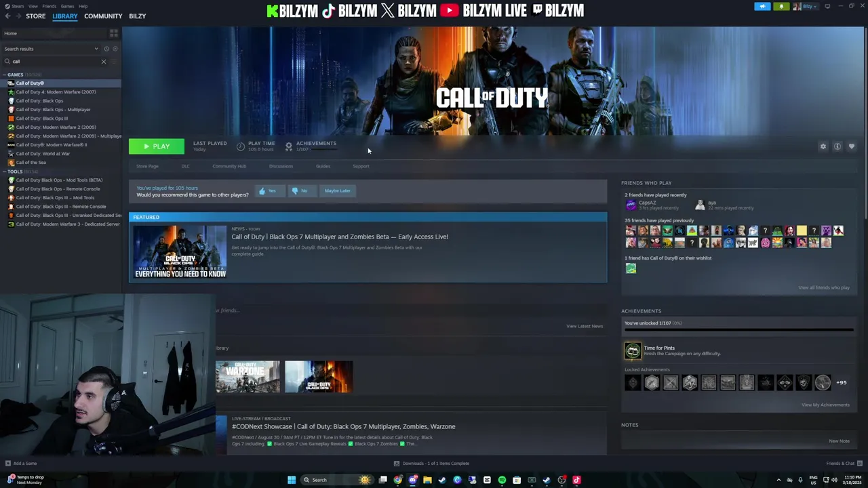Open the announcements megaphone button

point(762,7)
